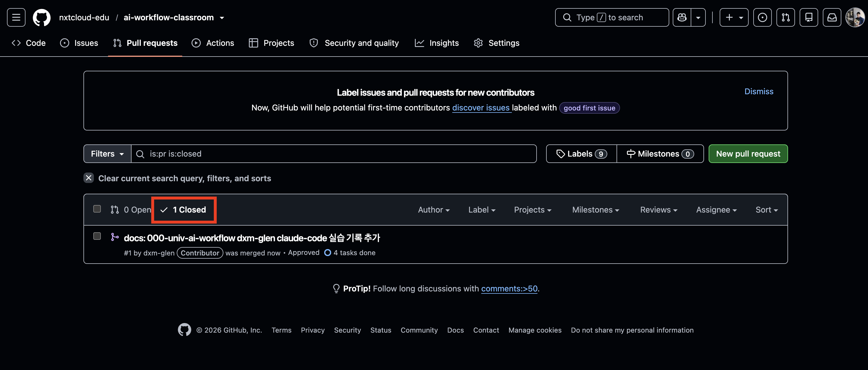Expand the Label filter dropdown
The height and width of the screenshot is (370, 868).
pyautogui.click(x=482, y=210)
